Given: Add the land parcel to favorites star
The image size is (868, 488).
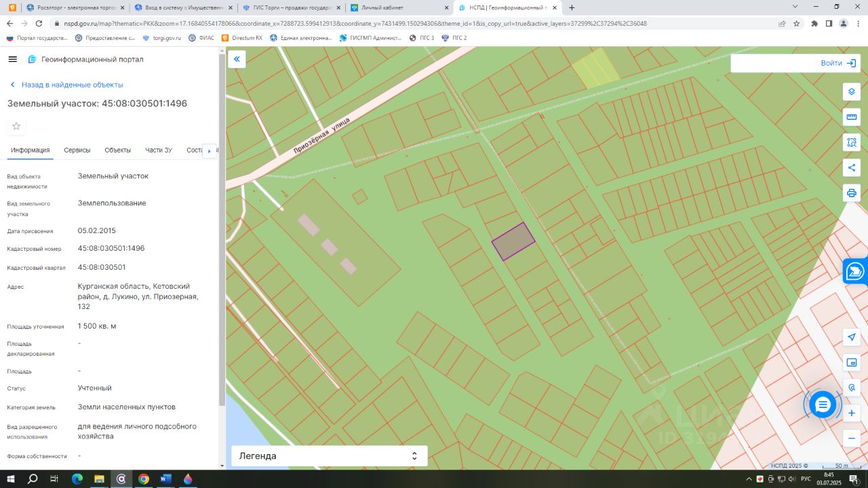Looking at the screenshot, I should [x=16, y=126].
